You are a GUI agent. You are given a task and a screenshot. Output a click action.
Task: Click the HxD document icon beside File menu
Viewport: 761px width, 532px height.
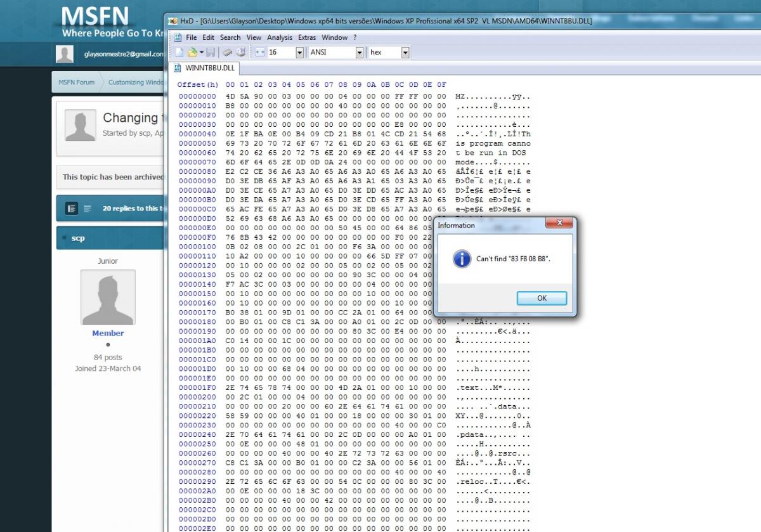click(177, 37)
